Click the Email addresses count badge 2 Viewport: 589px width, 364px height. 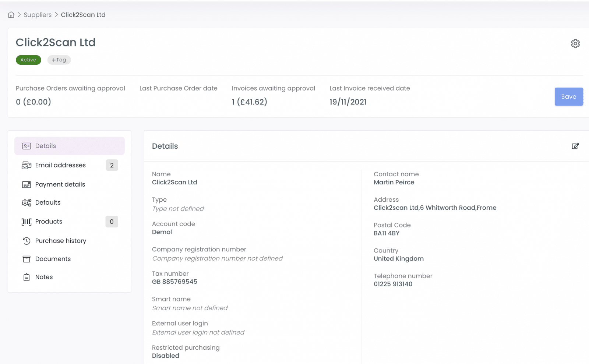(112, 165)
